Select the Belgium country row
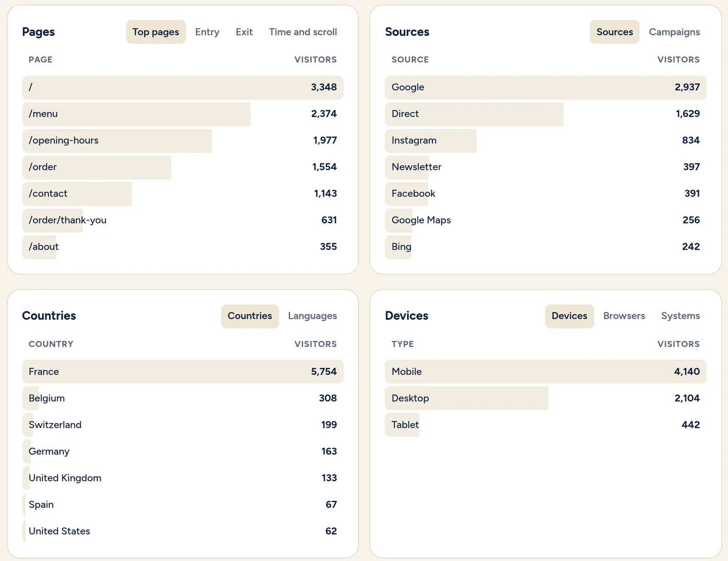This screenshot has height=561, width=728. [182, 399]
